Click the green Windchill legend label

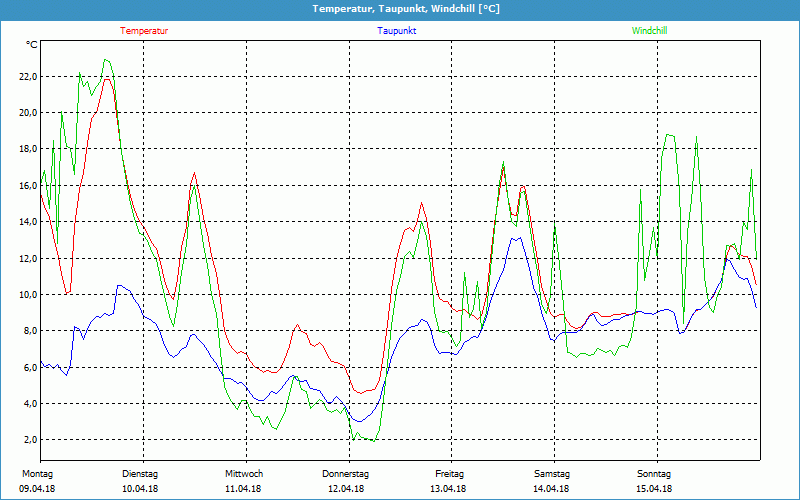[x=649, y=31]
